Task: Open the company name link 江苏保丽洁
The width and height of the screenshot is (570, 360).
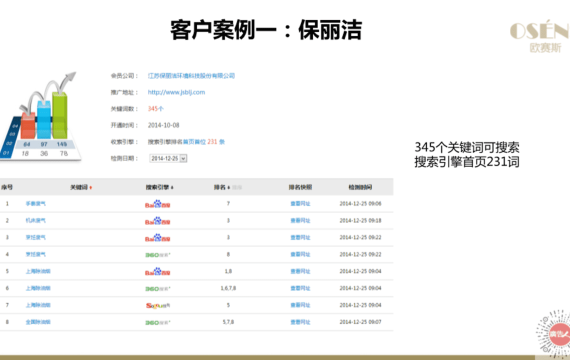Action: pyautogui.click(x=191, y=76)
